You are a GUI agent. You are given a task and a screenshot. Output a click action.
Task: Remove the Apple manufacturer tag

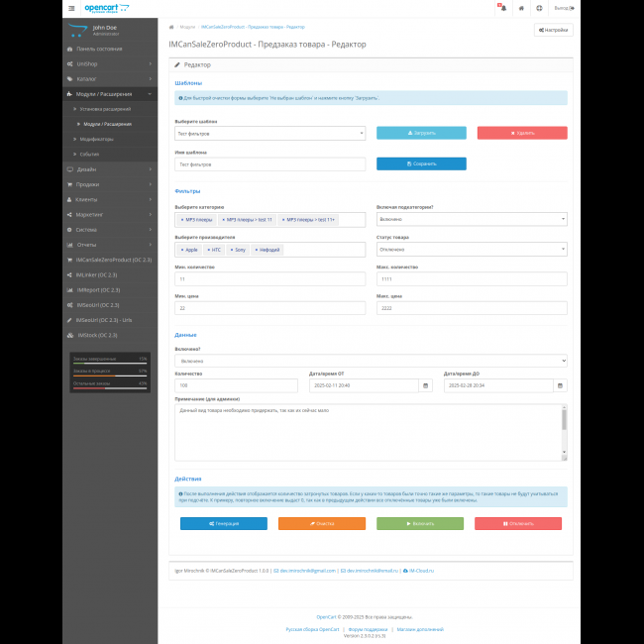181,250
